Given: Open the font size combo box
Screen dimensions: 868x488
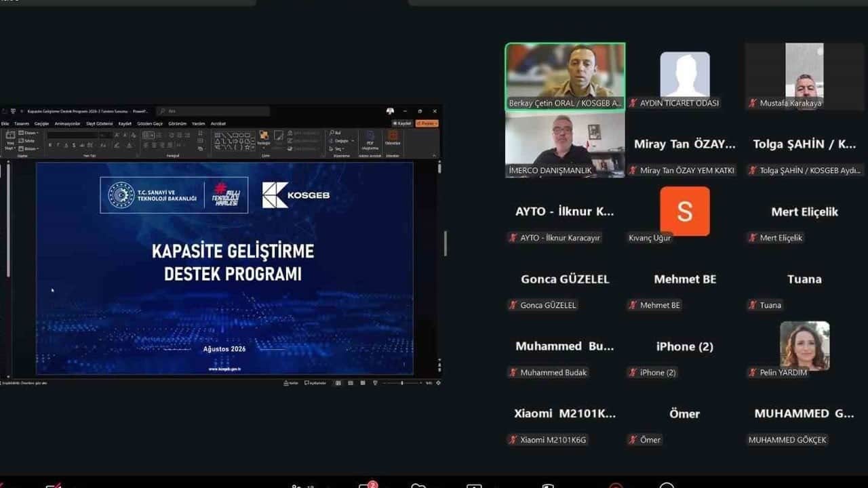Looking at the screenshot, I should point(106,135).
